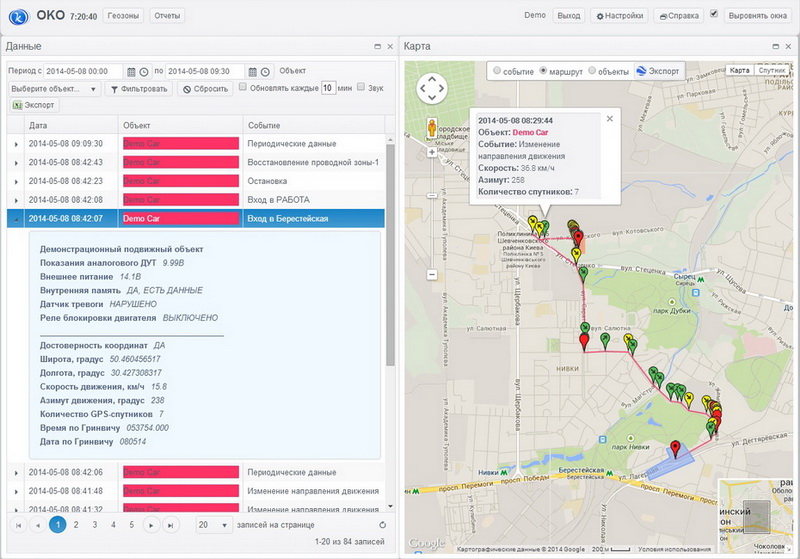Viewport: 800px width, 559px height.
Task: Open Справка help
Action: (x=679, y=16)
